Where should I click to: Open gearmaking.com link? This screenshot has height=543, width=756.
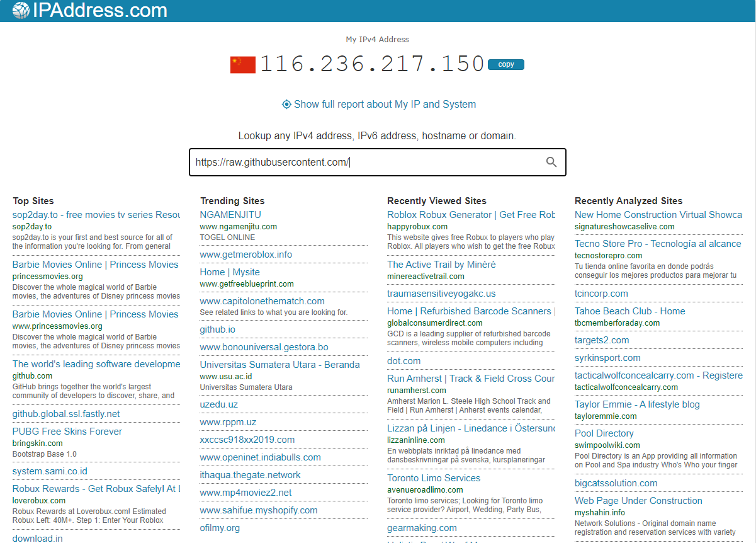(422, 528)
